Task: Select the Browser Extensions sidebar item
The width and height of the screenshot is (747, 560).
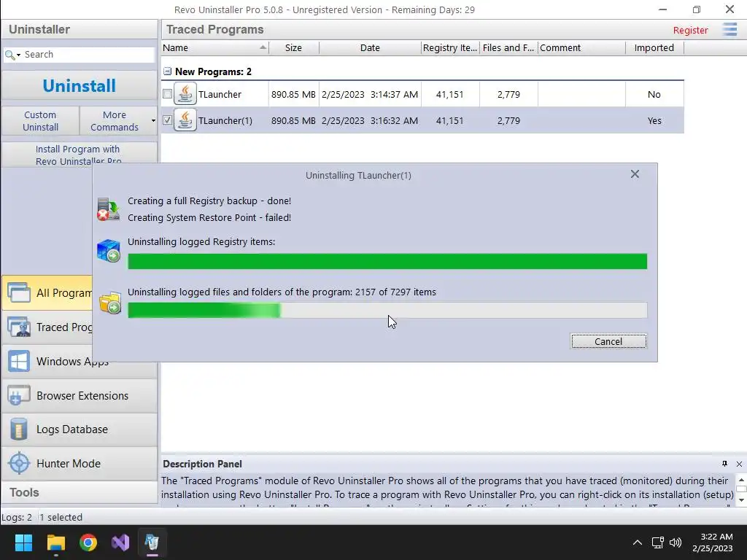Action: click(x=79, y=395)
